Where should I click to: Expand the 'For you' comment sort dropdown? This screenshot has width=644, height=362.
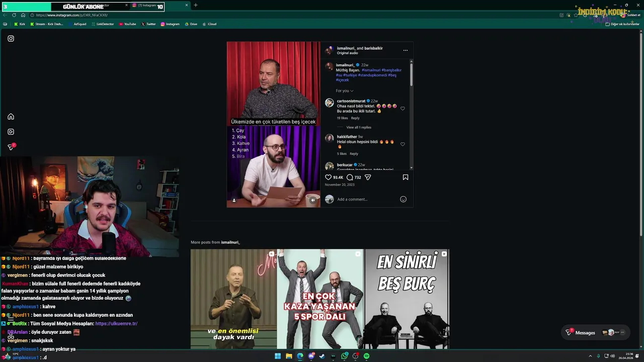click(x=345, y=91)
